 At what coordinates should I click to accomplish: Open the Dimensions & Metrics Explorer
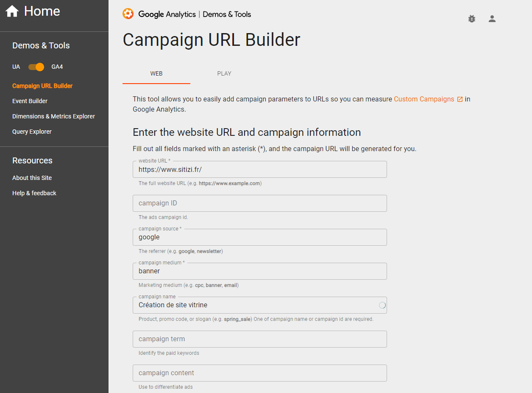click(53, 116)
